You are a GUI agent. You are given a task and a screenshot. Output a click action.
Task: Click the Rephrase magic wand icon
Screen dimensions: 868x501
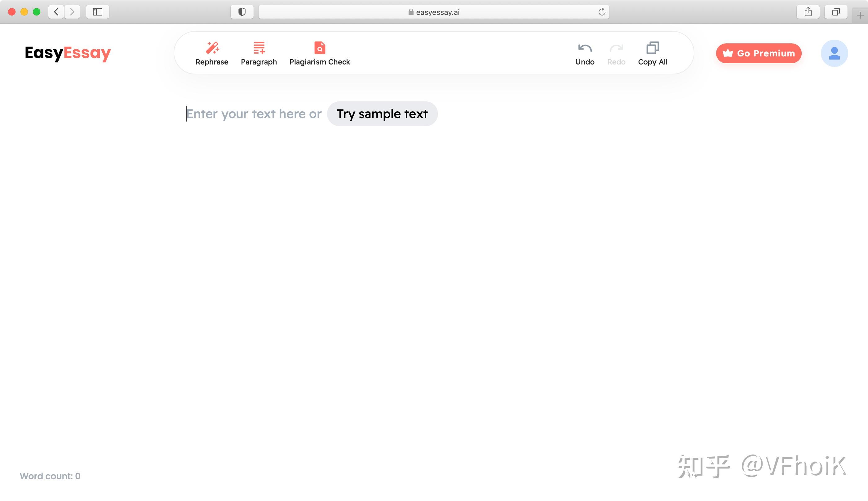(212, 48)
